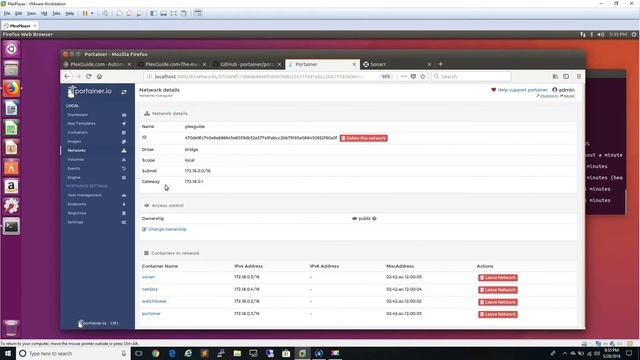The image size is (640, 360).
Task: Open the netdata container link
Action: coord(150,289)
